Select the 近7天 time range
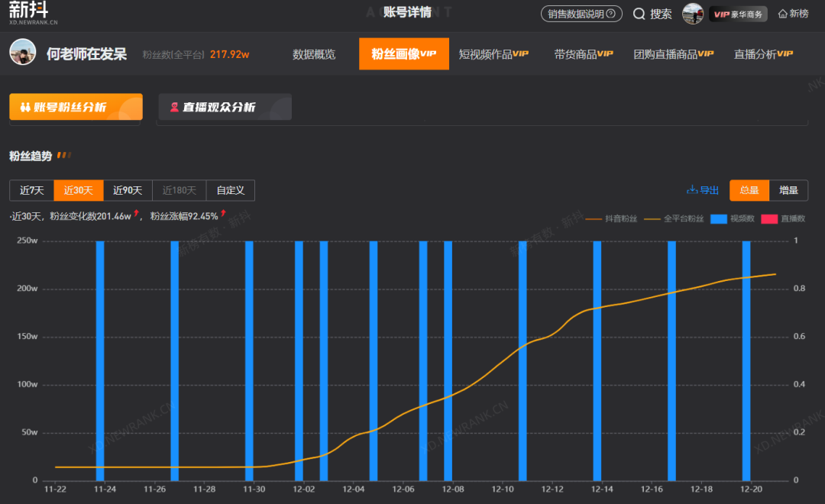825x504 pixels. click(x=31, y=190)
